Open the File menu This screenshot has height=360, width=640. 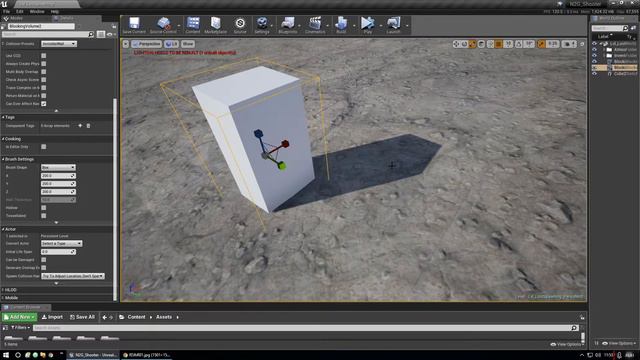(7, 11)
